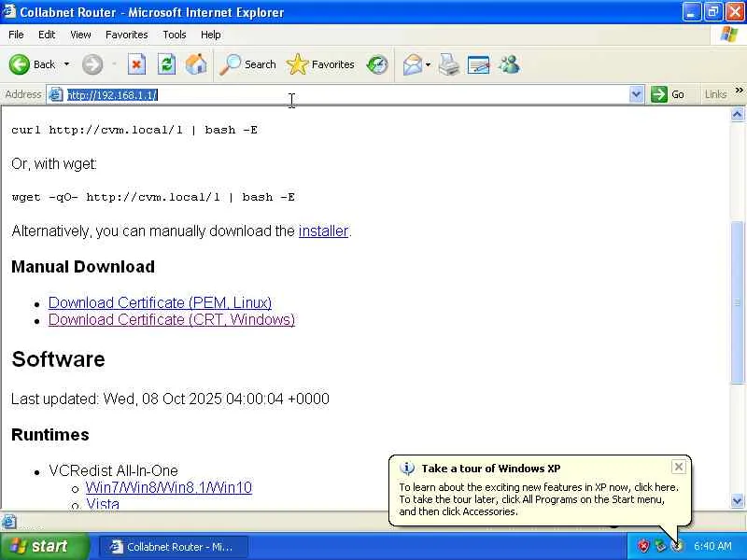This screenshot has height=560, width=747.
Task: Click the 'Or, with wget:' text
Action: (x=54, y=164)
